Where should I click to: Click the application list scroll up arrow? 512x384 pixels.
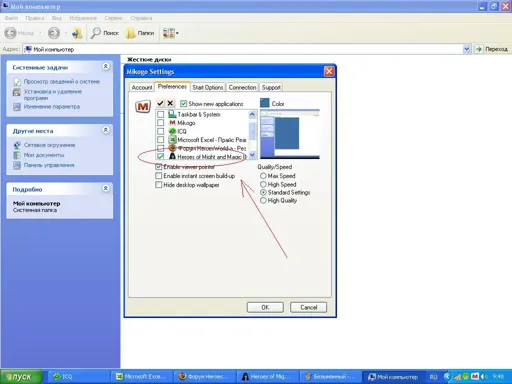(252, 114)
